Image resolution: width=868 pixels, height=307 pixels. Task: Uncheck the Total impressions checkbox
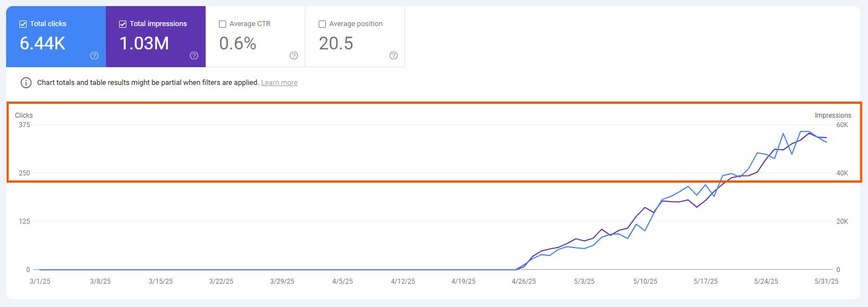coord(122,24)
